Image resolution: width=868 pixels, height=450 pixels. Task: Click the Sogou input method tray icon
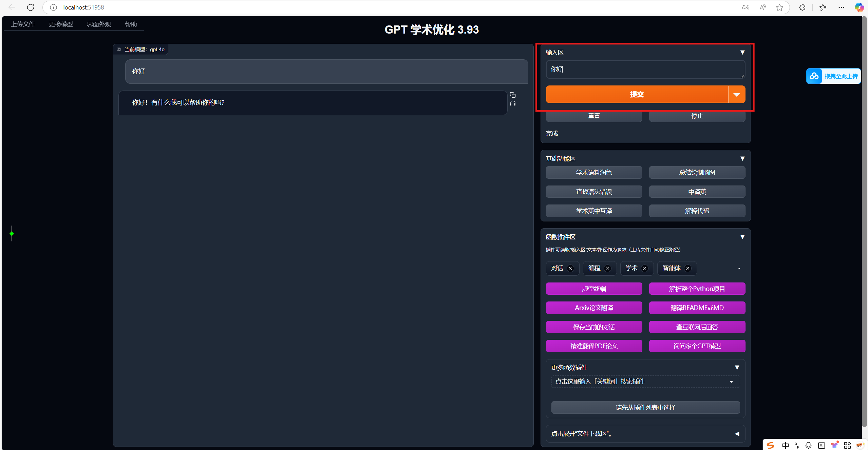(770, 445)
